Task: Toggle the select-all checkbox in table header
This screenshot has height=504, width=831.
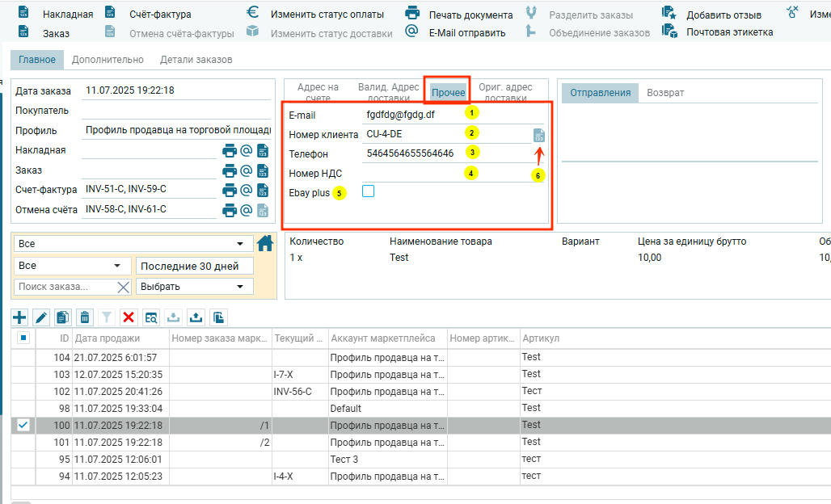Action: click(23, 338)
